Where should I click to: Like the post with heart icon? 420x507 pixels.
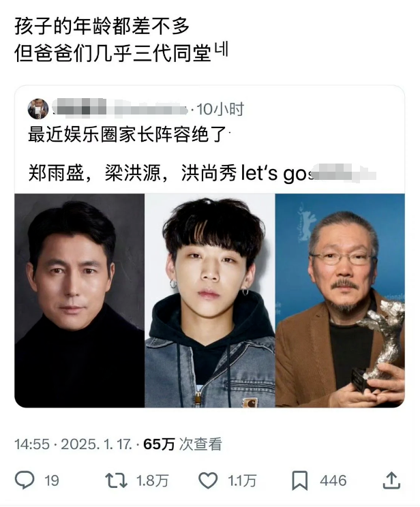click(x=207, y=480)
